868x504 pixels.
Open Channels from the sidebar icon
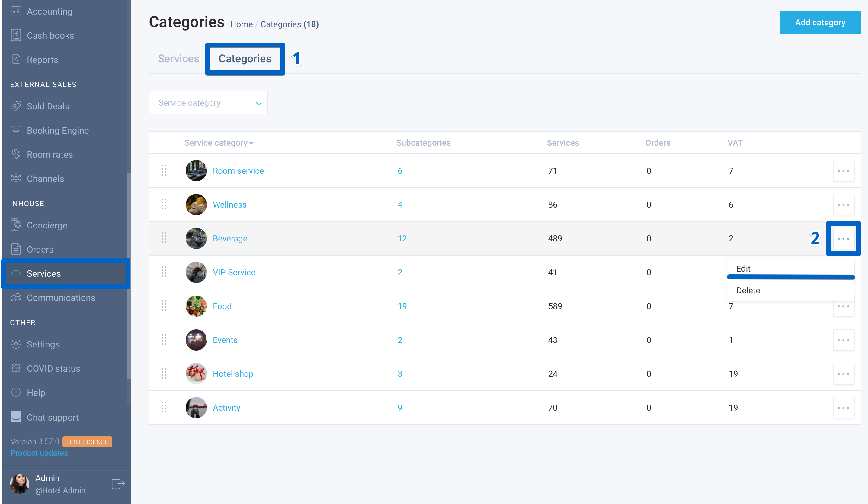[x=16, y=179]
